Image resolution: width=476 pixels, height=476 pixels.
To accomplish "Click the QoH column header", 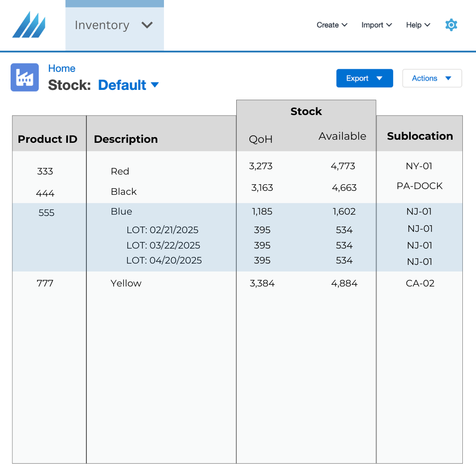I will [x=260, y=139].
